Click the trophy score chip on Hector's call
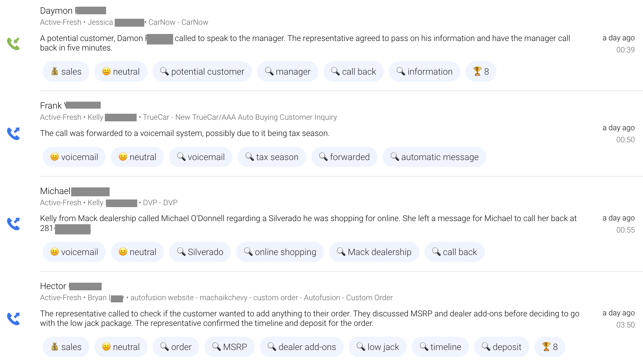 550,347
